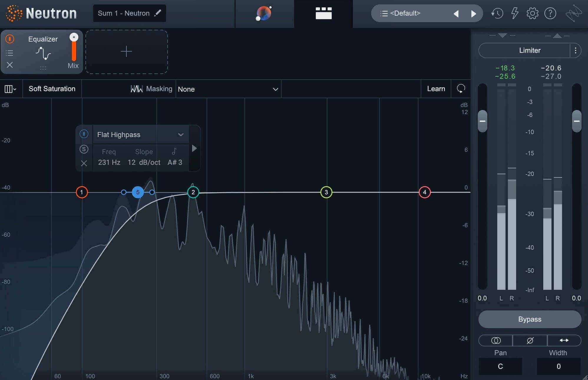Click the 231 Hz frequency value
Viewport: 588px width, 380px height.
click(x=109, y=162)
